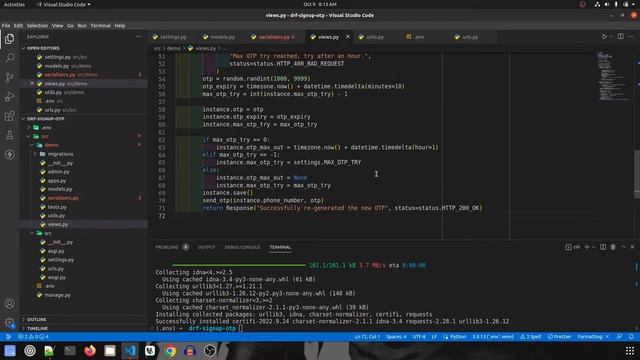This screenshot has width=640, height=360.
Task: Open the Search view in activity bar
Action: coord(9,58)
